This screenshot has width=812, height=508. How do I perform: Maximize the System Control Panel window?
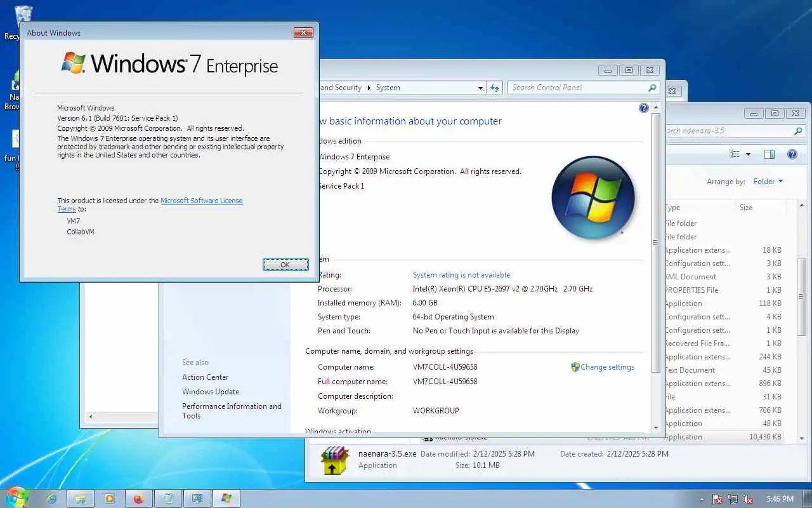pos(629,70)
